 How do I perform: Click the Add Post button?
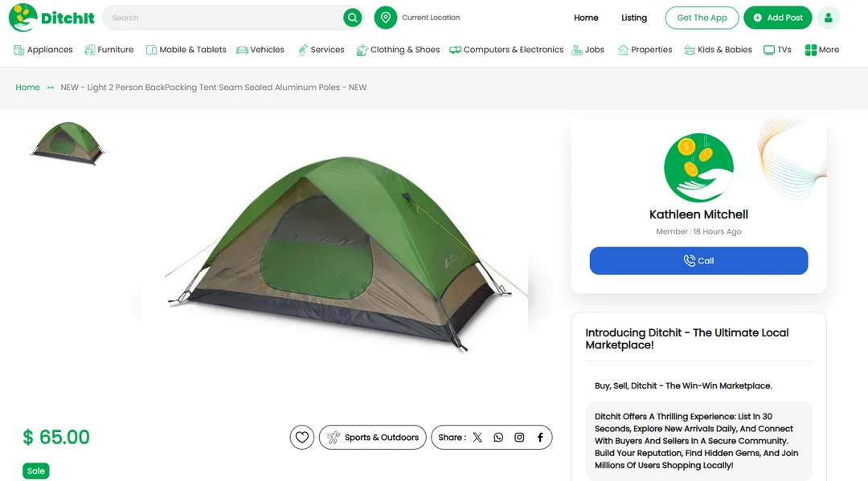(777, 17)
